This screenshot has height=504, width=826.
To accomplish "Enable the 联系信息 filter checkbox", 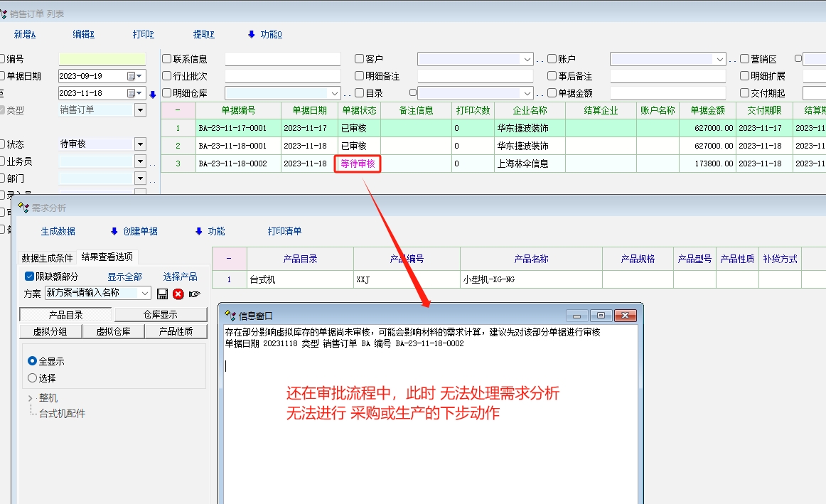I will click(x=167, y=59).
